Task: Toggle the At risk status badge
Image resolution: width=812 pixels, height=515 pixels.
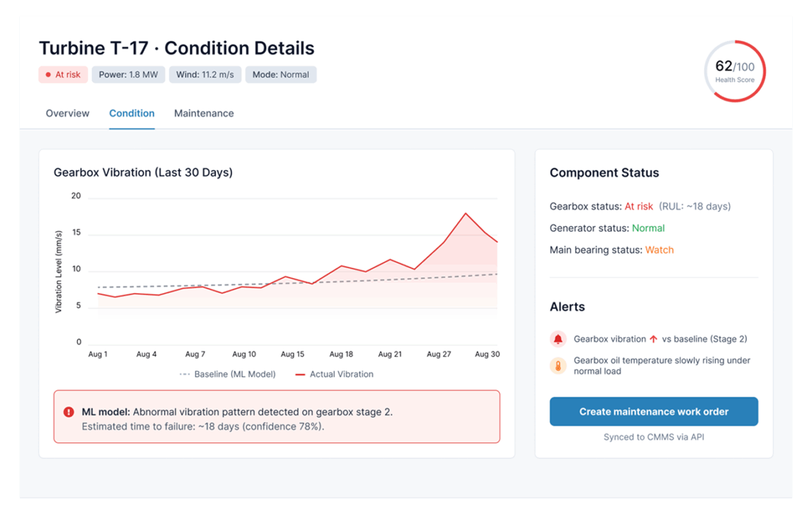Action: [63, 74]
